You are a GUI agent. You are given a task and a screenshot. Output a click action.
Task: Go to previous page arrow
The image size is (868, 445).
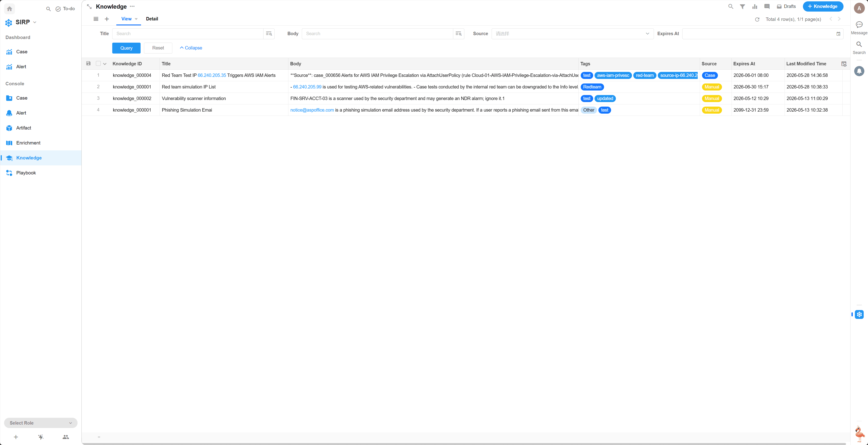[x=831, y=19]
